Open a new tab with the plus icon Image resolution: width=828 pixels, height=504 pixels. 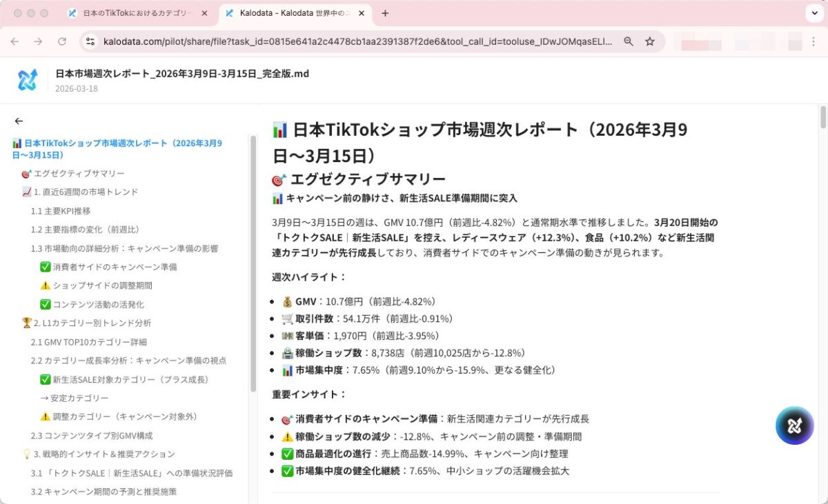pos(385,12)
